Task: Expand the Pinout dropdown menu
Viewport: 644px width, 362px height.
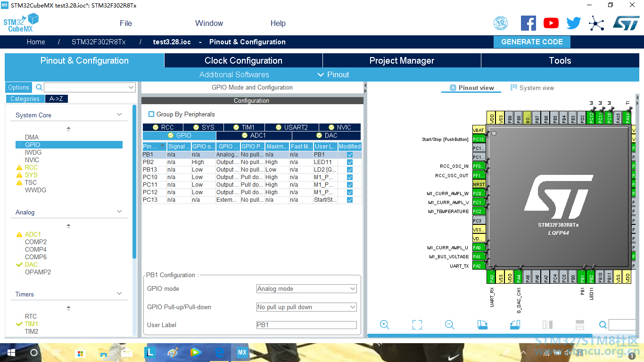Action: click(333, 74)
